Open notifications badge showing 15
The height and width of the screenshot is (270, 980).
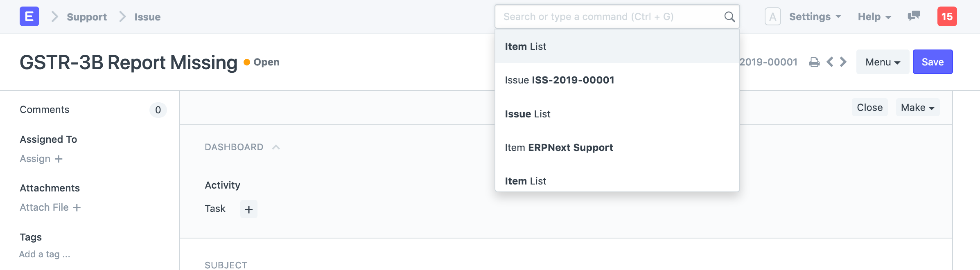pyautogui.click(x=947, y=16)
